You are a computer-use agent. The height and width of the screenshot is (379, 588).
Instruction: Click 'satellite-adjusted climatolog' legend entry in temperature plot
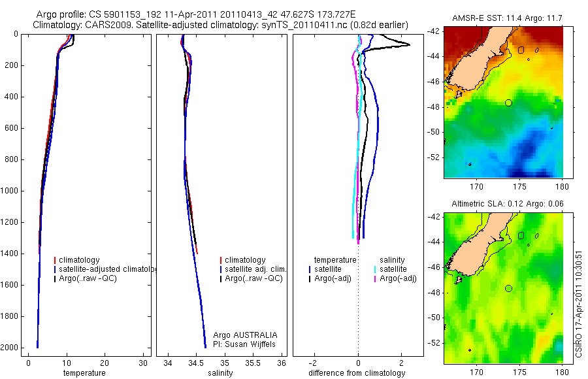107,269
